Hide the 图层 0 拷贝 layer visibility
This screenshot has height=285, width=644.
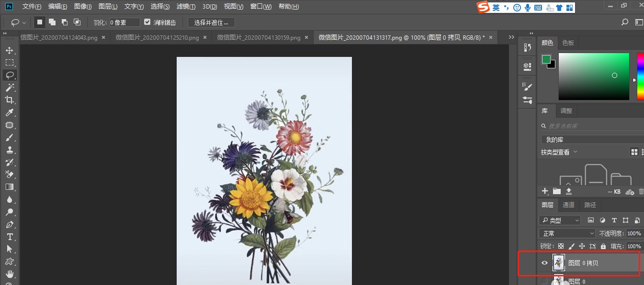click(x=544, y=263)
